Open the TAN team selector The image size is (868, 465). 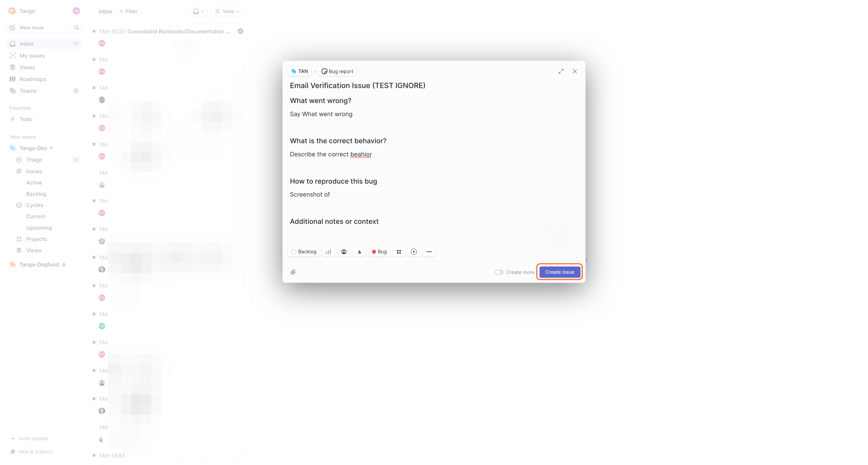point(300,72)
